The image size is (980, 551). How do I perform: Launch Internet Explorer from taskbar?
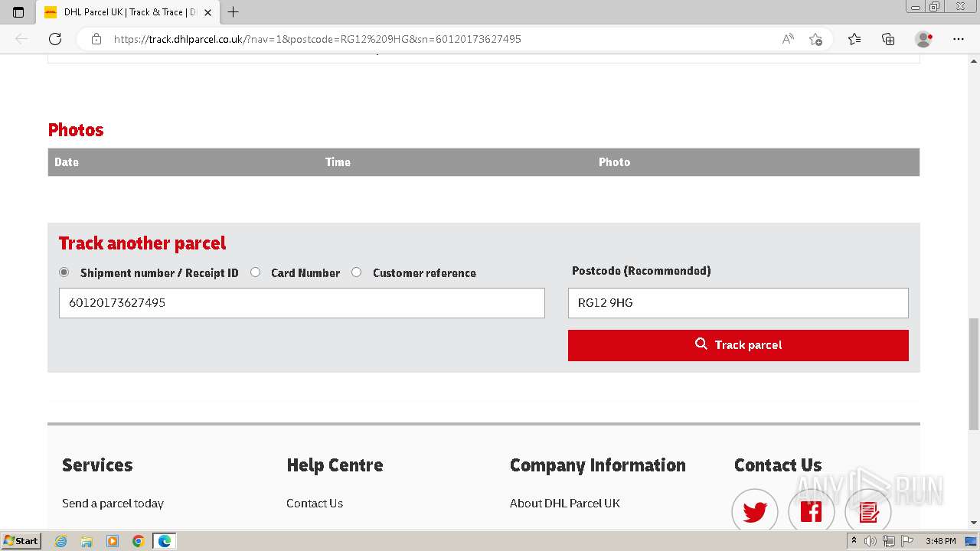(x=60, y=541)
